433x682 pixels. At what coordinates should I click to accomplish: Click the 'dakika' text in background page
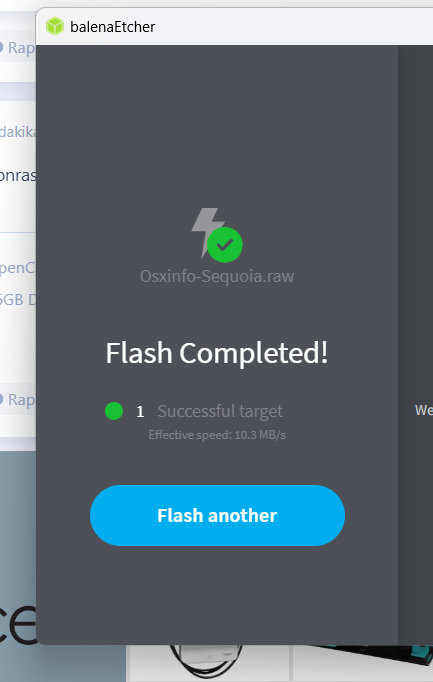[x=18, y=132]
